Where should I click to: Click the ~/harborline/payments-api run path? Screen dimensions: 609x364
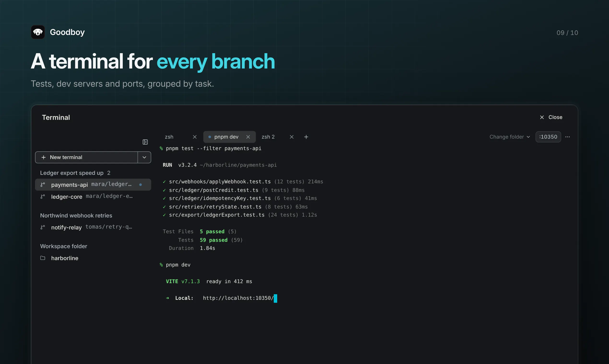(x=238, y=165)
